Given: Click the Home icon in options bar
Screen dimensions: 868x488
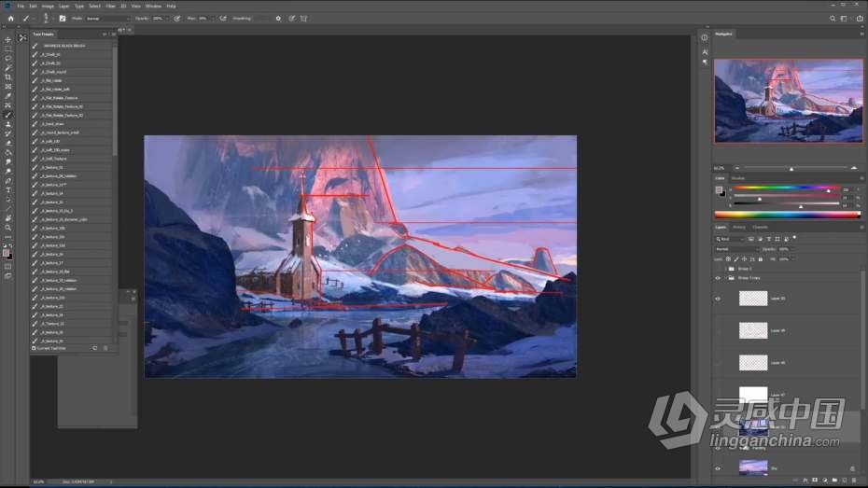Looking at the screenshot, I should [10, 19].
